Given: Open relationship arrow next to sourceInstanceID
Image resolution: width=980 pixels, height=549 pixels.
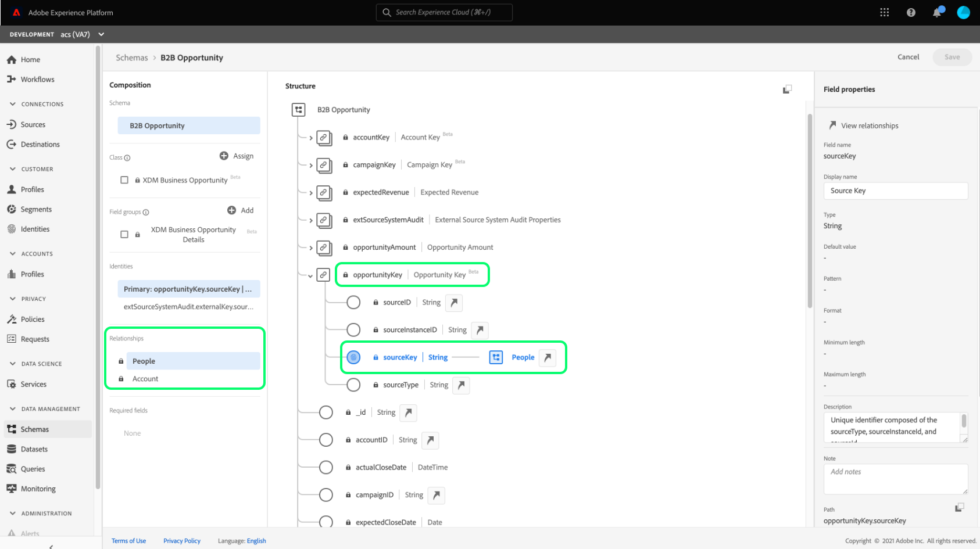Looking at the screenshot, I should point(480,330).
